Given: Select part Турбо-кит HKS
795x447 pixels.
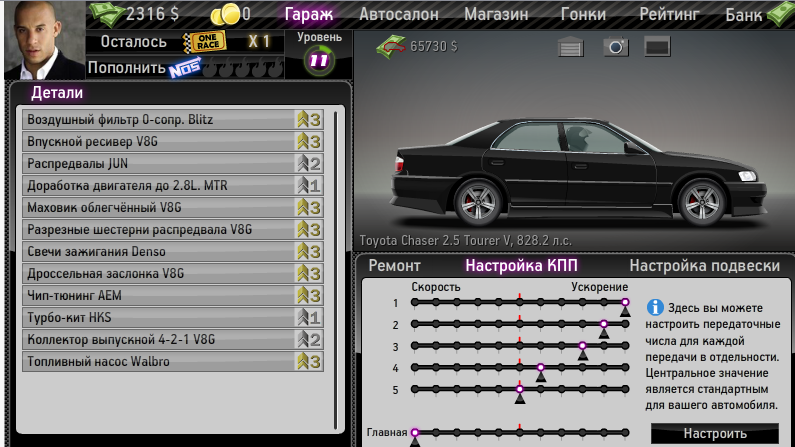Looking at the screenshot, I should [173, 318].
